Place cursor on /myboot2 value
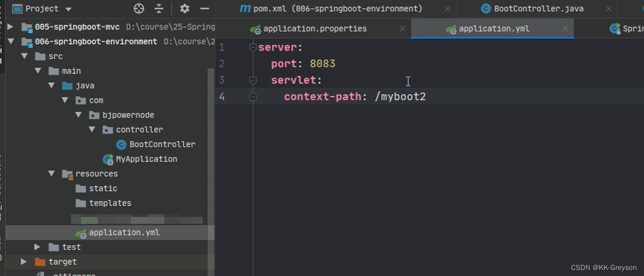The image size is (644, 276). (400, 96)
